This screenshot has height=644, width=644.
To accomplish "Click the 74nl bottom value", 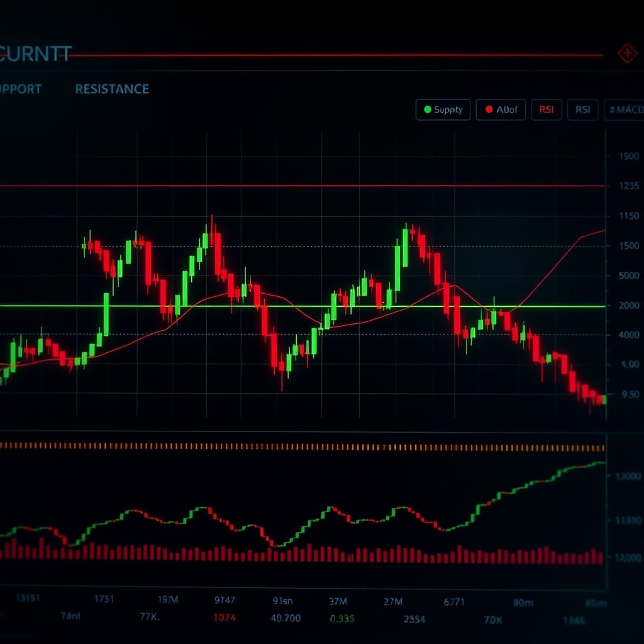I will pos(70,616).
